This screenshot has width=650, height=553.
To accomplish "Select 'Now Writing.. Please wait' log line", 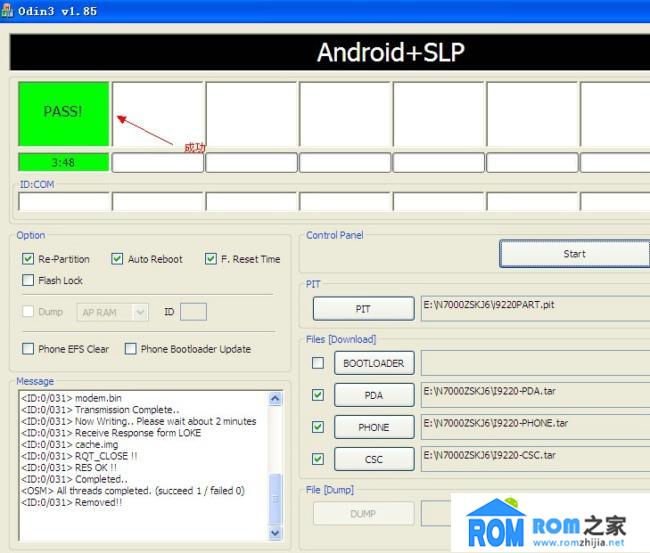I will (139, 421).
